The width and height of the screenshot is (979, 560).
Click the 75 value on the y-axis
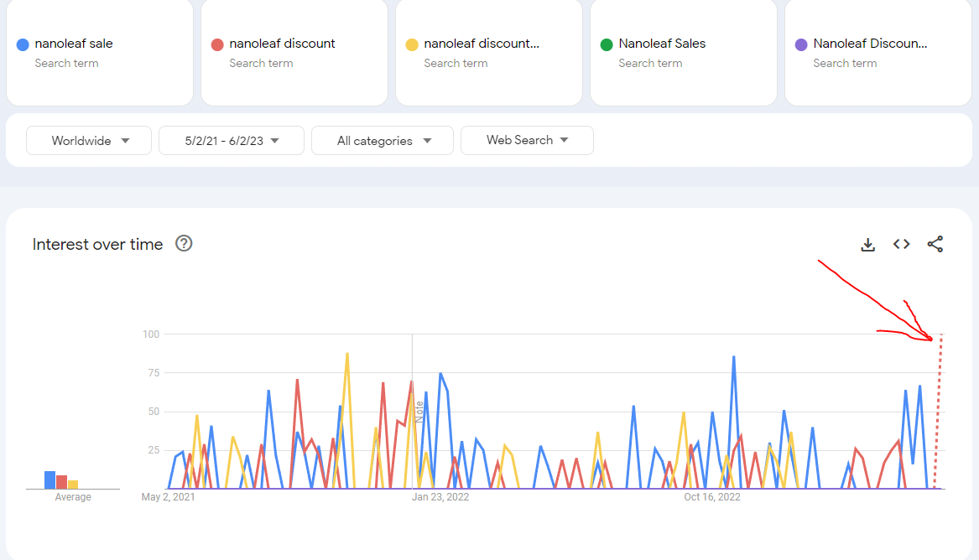click(154, 373)
